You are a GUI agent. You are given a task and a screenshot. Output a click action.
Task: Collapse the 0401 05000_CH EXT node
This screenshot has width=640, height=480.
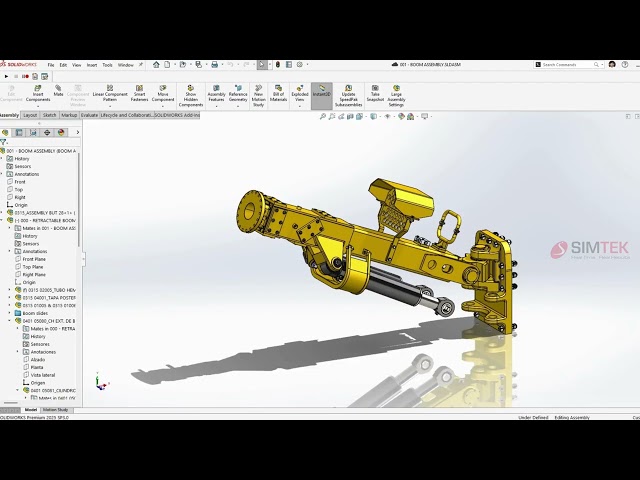pyautogui.click(x=10, y=321)
